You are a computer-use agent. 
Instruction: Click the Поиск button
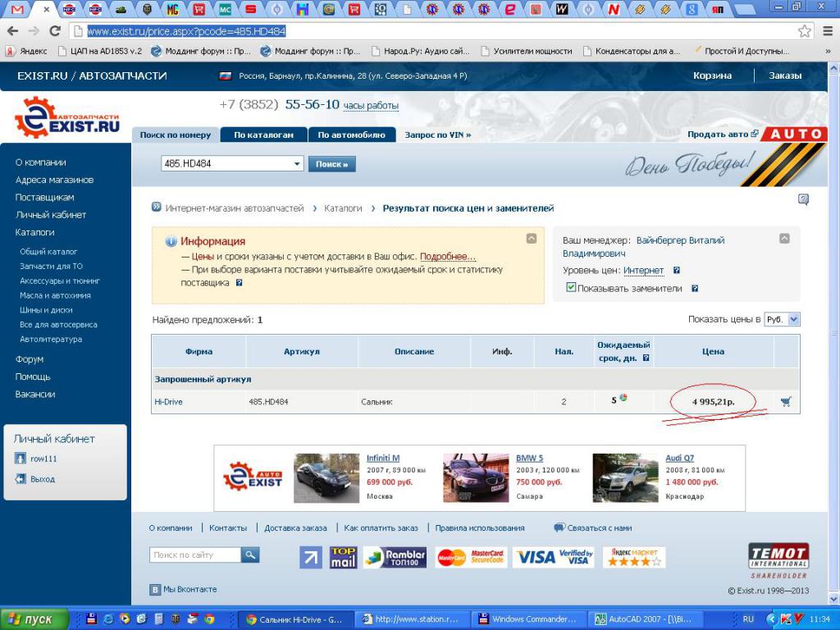tap(331, 164)
